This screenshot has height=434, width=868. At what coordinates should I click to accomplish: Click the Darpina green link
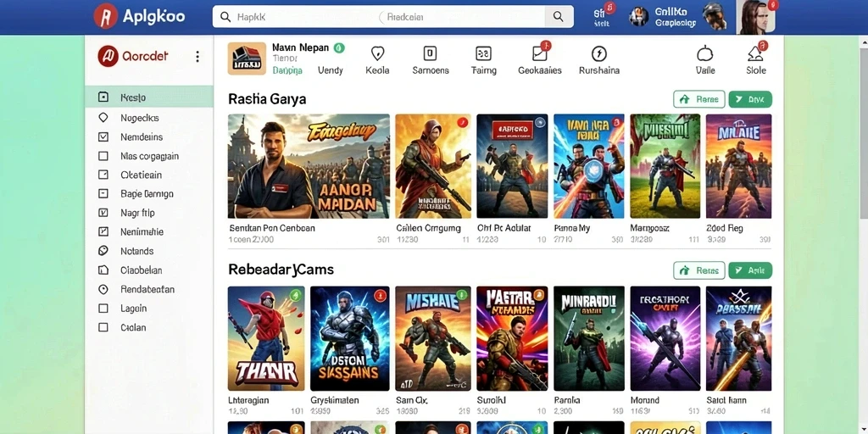click(x=287, y=70)
